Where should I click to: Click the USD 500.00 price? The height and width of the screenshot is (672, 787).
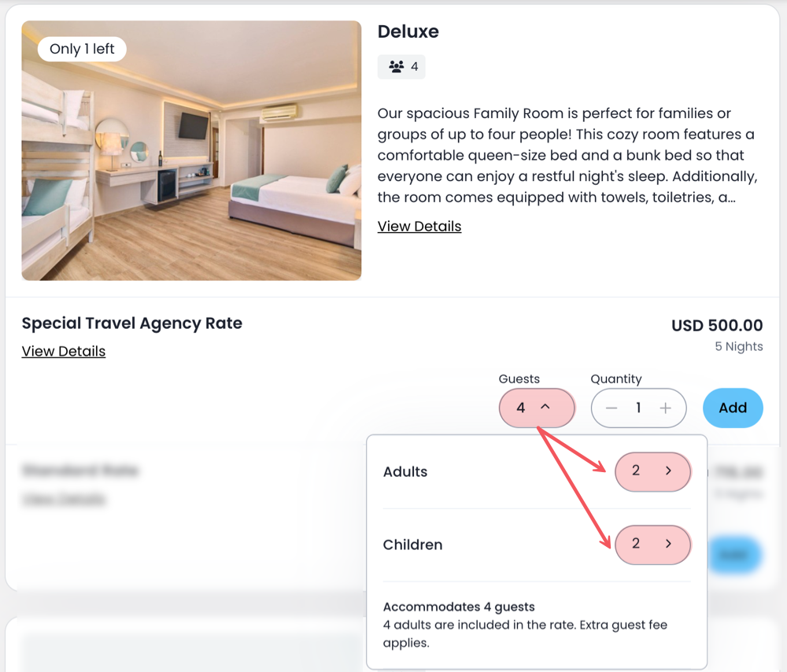click(716, 325)
